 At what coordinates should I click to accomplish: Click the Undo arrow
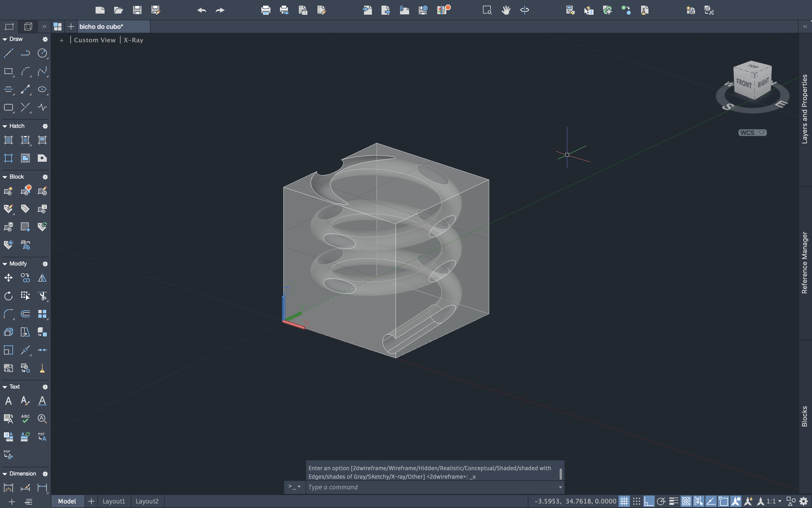202,10
